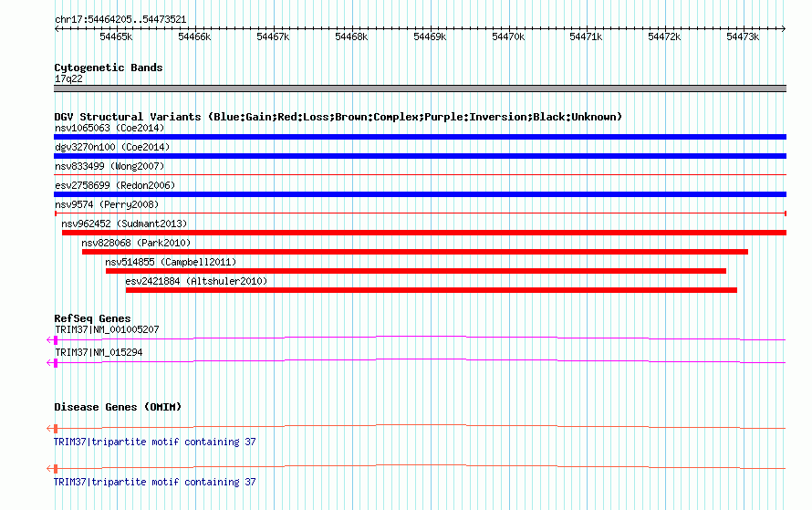Viewport: 812px width, 510px height.
Task: Click the orange exon arrow of the first OMIM gene
Action: click(52, 428)
